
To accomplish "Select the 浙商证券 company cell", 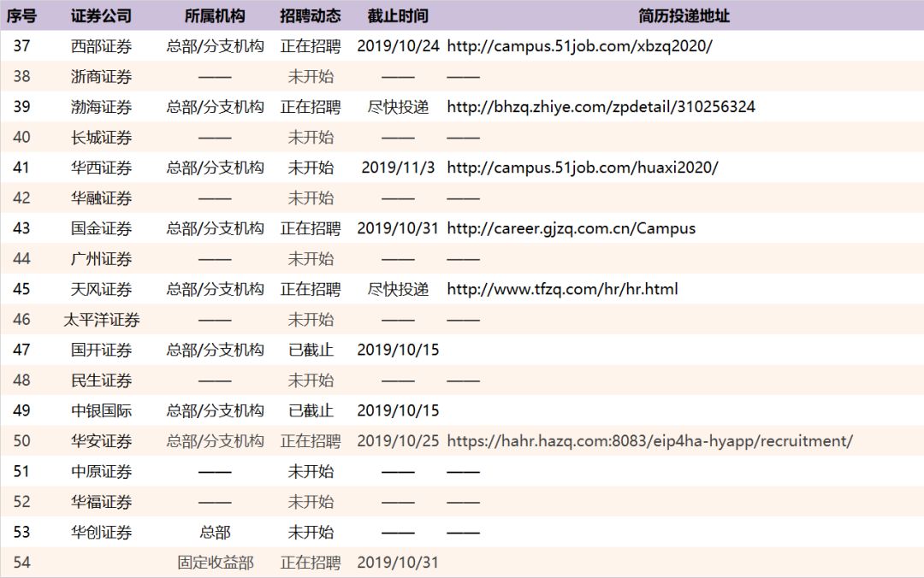I will point(101,77).
